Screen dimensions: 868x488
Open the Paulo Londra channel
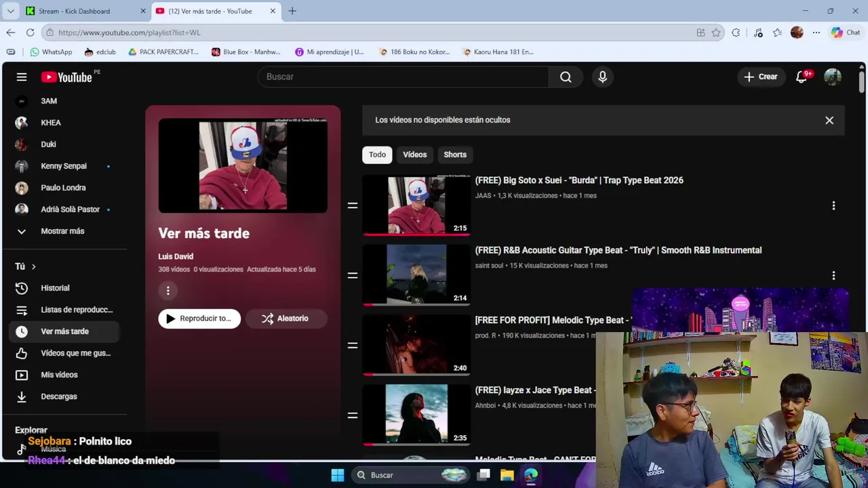click(64, 188)
